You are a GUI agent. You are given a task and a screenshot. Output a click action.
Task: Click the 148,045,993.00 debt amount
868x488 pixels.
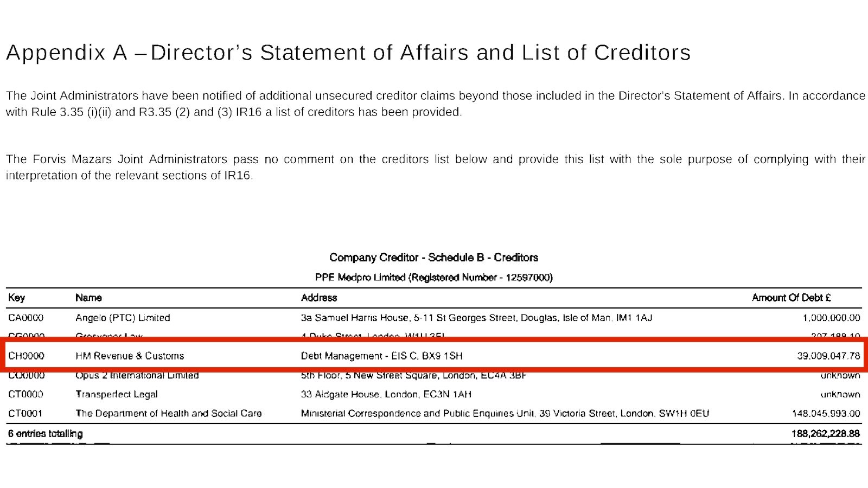point(826,413)
